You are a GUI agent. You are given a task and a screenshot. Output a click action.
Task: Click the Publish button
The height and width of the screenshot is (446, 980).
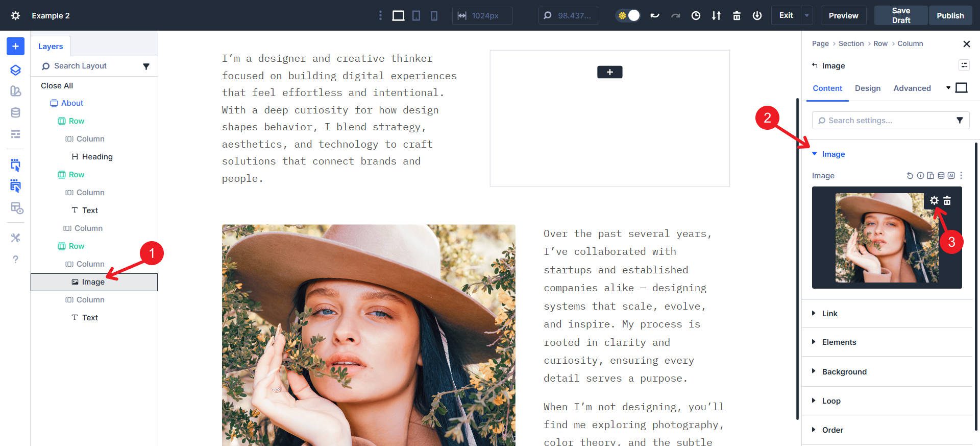point(950,16)
